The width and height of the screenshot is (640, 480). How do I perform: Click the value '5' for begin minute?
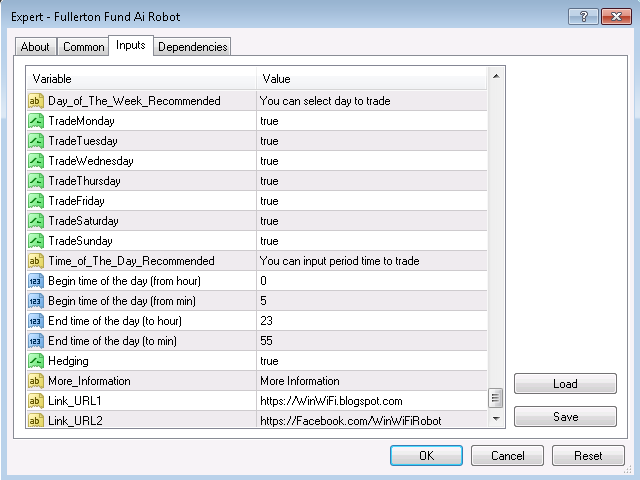click(x=263, y=301)
